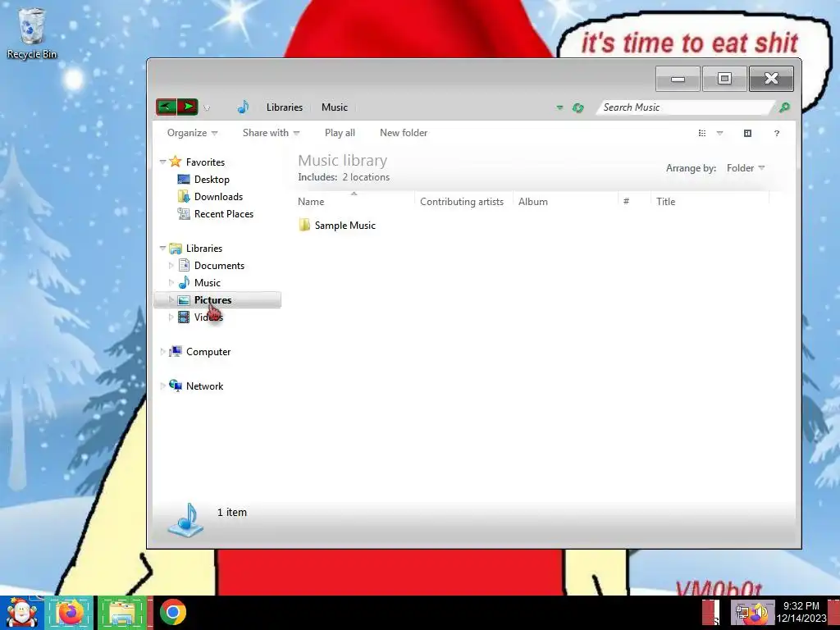840x630 pixels.
Task: Select Libraries in the navigation pane
Action: (204, 249)
